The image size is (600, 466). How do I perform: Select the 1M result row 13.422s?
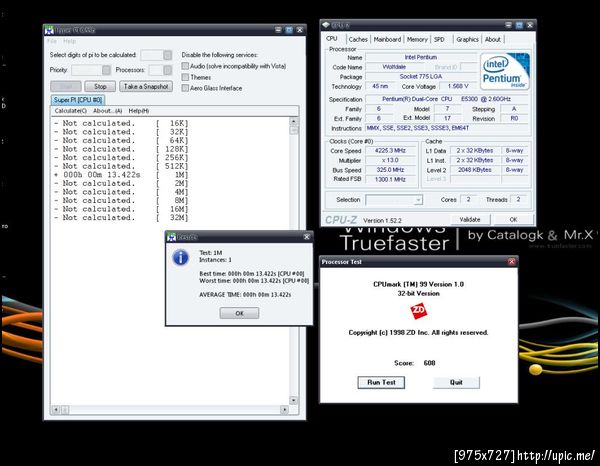coord(121,175)
